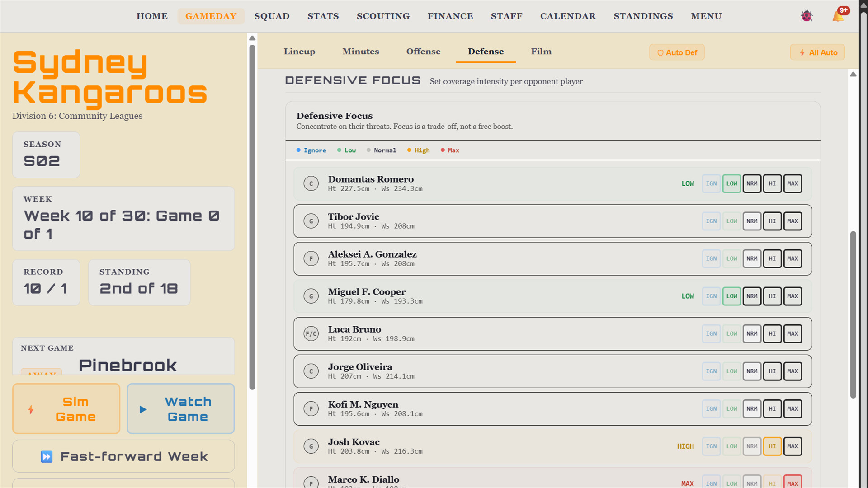Open the notifications bell
868x488 pixels.
tap(839, 16)
